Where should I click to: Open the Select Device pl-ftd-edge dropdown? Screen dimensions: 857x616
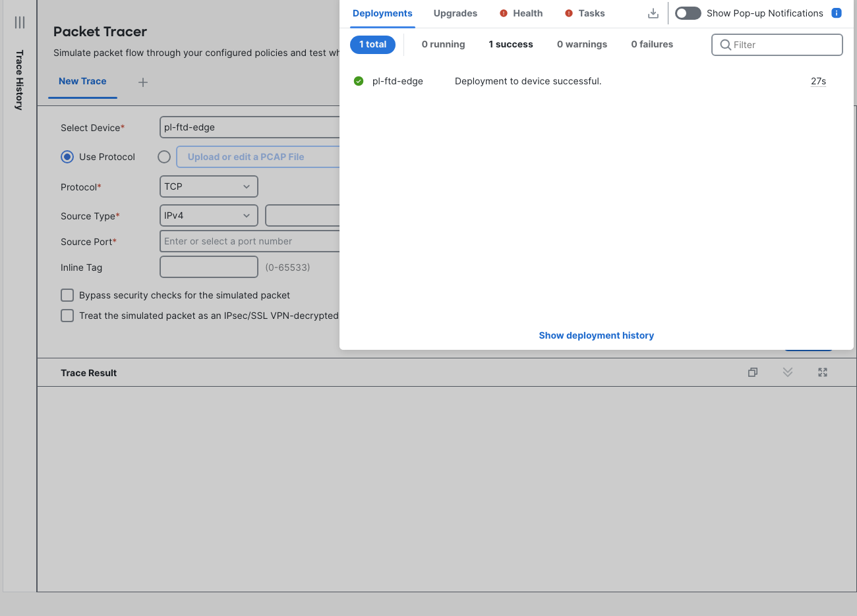pyautogui.click(x=250, y=127)
